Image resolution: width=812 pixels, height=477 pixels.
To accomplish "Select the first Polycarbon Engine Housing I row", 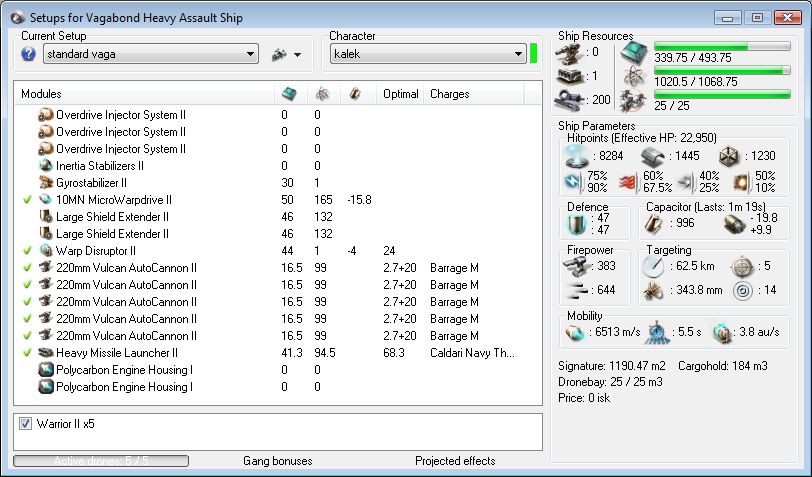I will [278, 370].
